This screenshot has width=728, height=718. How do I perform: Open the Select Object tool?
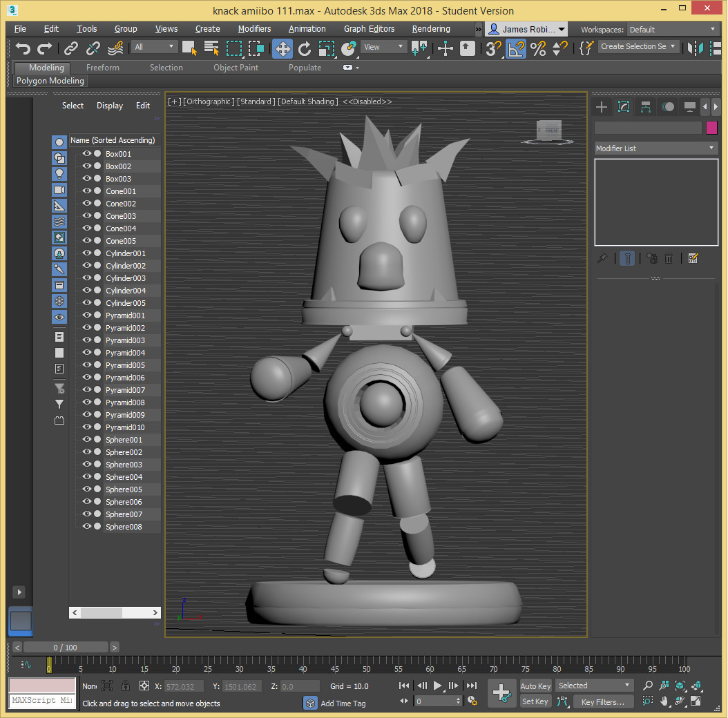(x=189, y=49)
